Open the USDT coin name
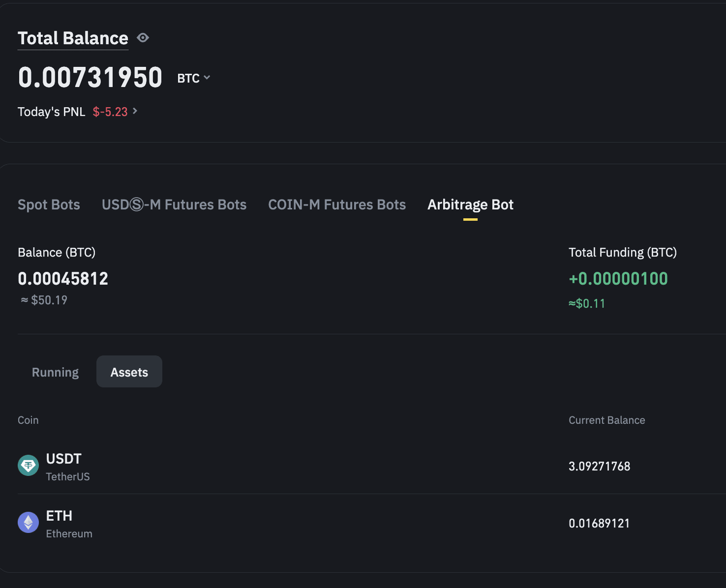 pyautogui.click(x=64, y=459)
